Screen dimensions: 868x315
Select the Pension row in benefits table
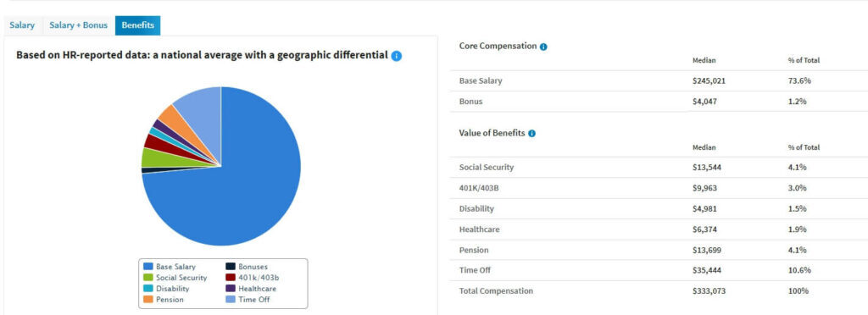point(659,250)
